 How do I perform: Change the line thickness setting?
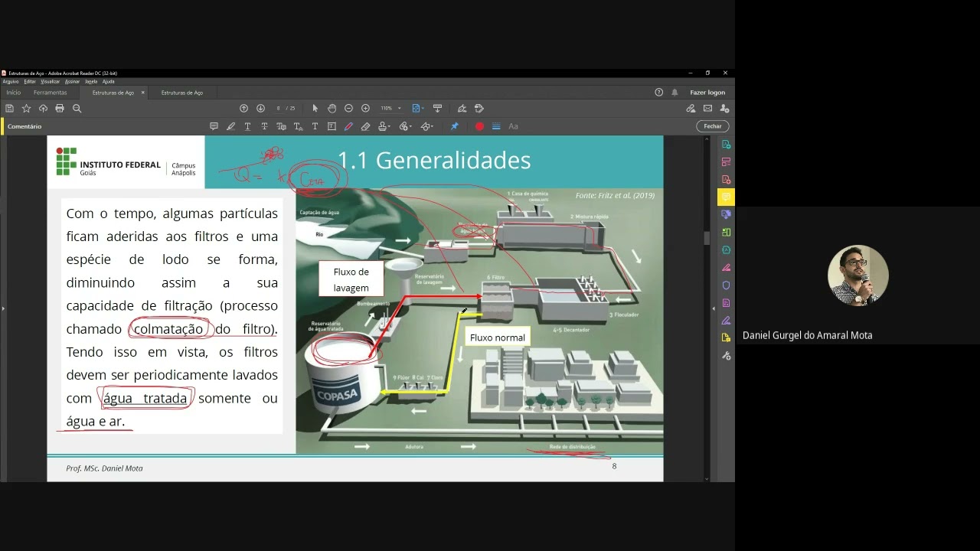496,126
